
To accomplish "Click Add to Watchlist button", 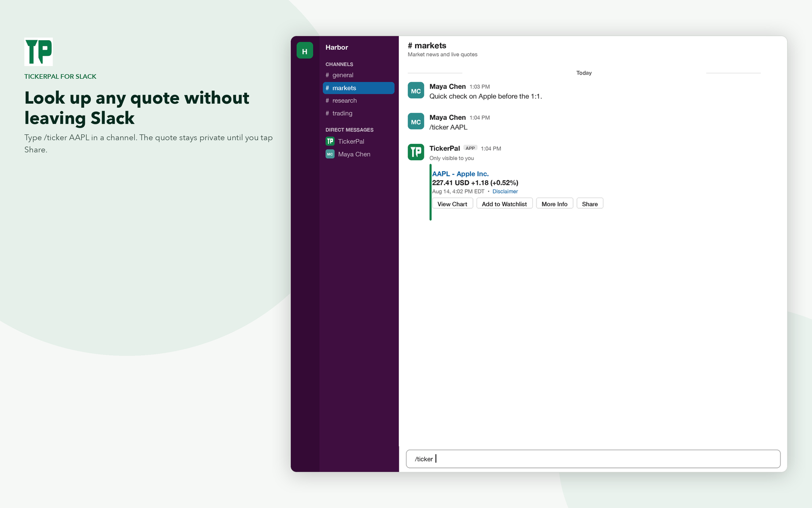I will point(504,204).
